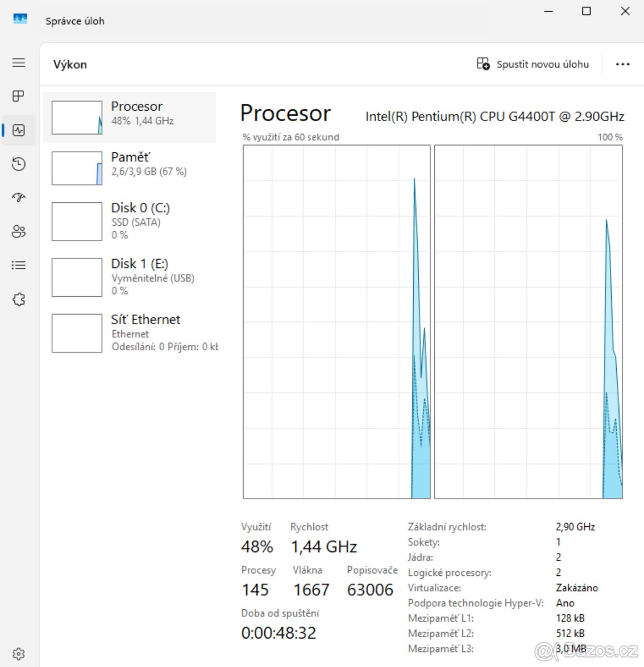Click the Popisovače label
Screen dimensions: 644x667
(x=373, y=570)
